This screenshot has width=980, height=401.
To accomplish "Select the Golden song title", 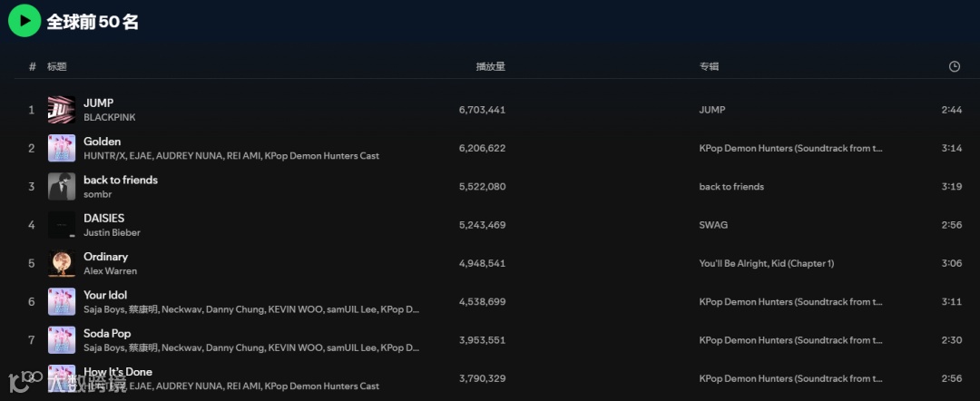I will tap(103, 142).
